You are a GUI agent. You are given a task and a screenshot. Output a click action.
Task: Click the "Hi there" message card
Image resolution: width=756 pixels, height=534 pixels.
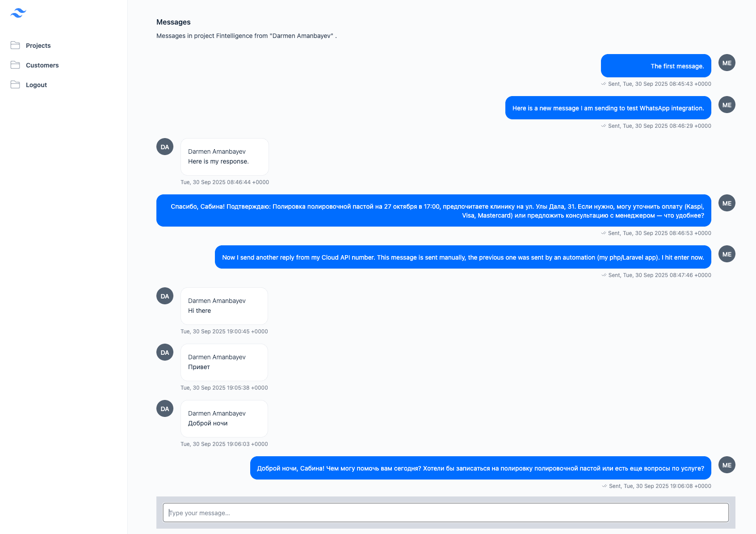(224, 306)
